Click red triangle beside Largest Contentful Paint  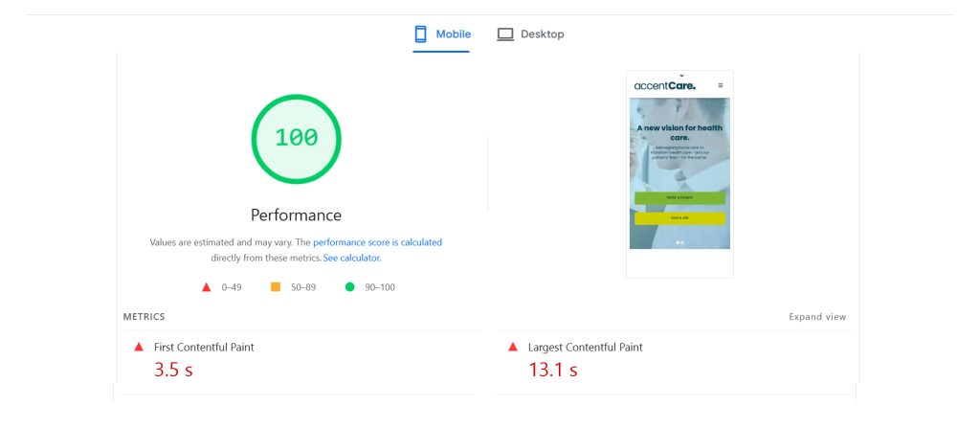(x=513, y=347)
